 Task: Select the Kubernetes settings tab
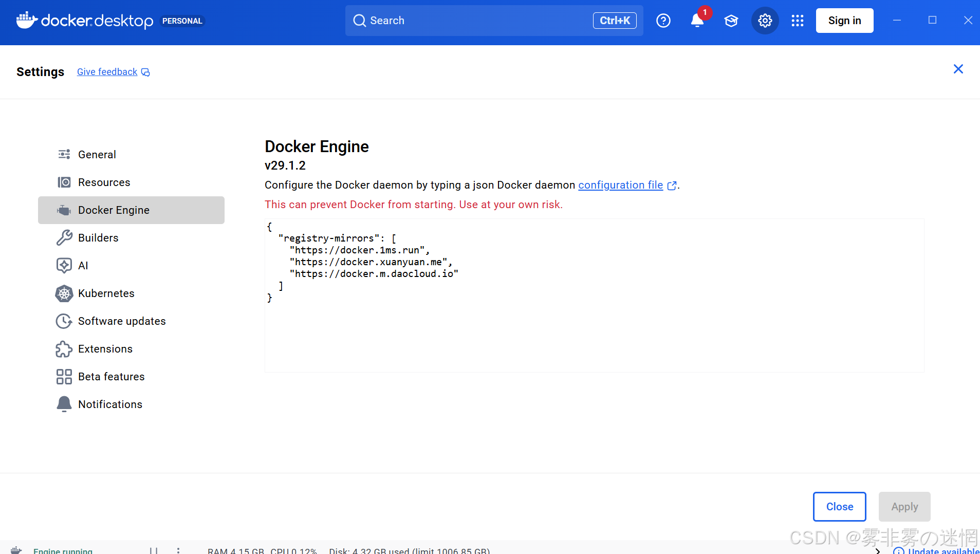131,293
